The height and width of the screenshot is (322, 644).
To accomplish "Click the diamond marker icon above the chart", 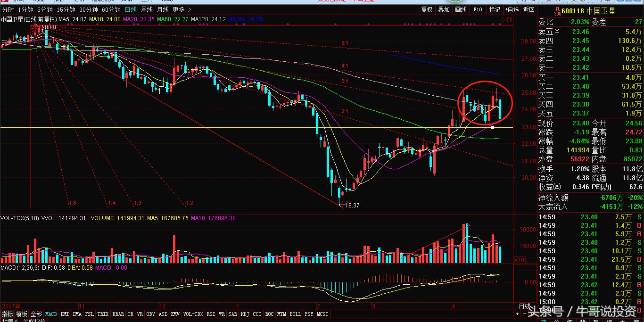I will click(503, 19).
